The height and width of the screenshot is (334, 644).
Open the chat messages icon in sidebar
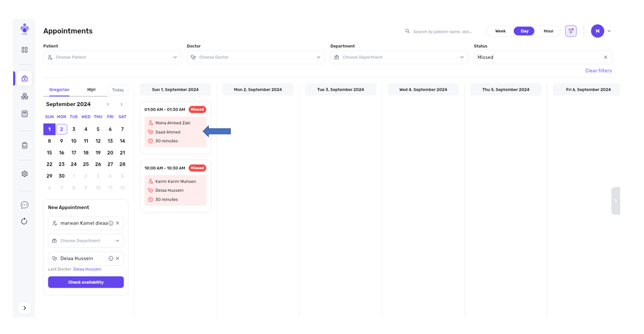(24, 205)
